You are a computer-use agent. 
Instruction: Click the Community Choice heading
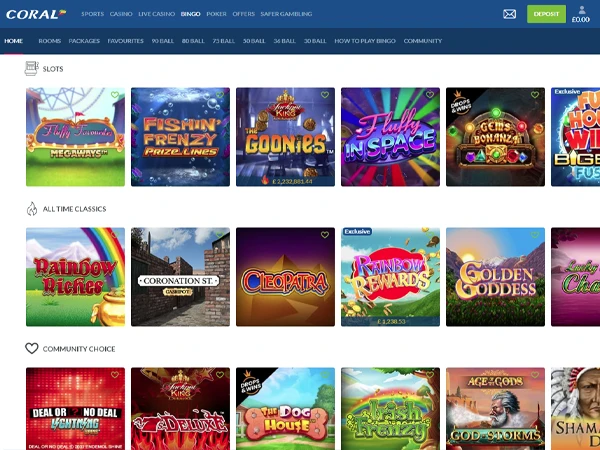pyautogui.click(x=79, y=349)
